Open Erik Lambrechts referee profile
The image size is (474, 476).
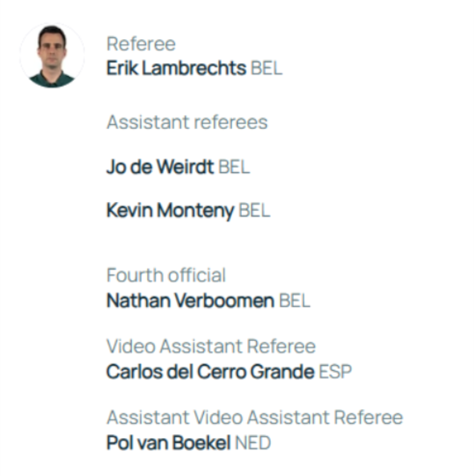176,69
